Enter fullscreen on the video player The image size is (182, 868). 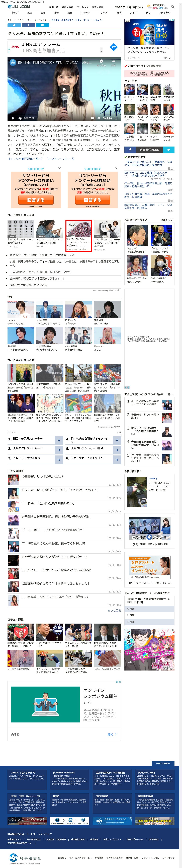pyautogui.click(x=116, y=118)
